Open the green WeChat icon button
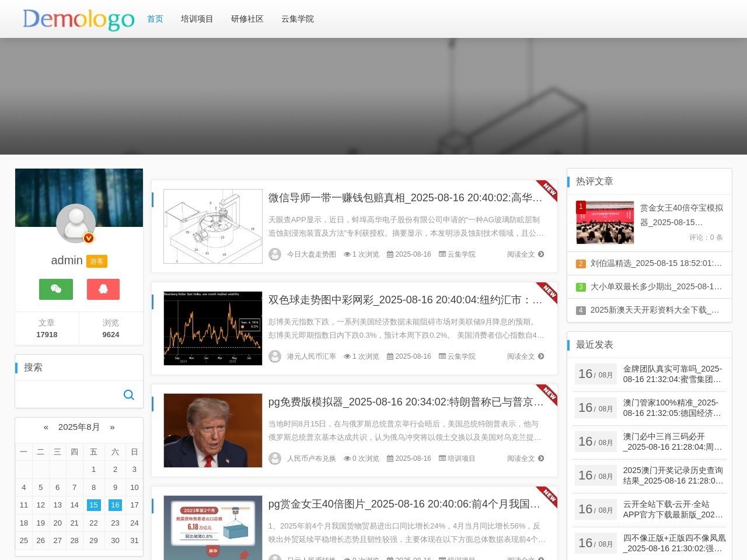 point(56,289)
